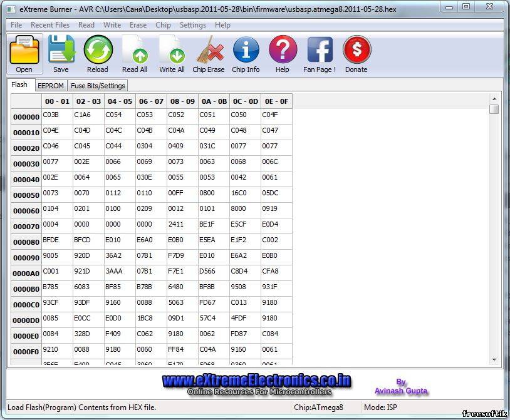This screenshot has width=510, height=420.
Task: Click the red Donate icon
Action: (x=356, y=51)
